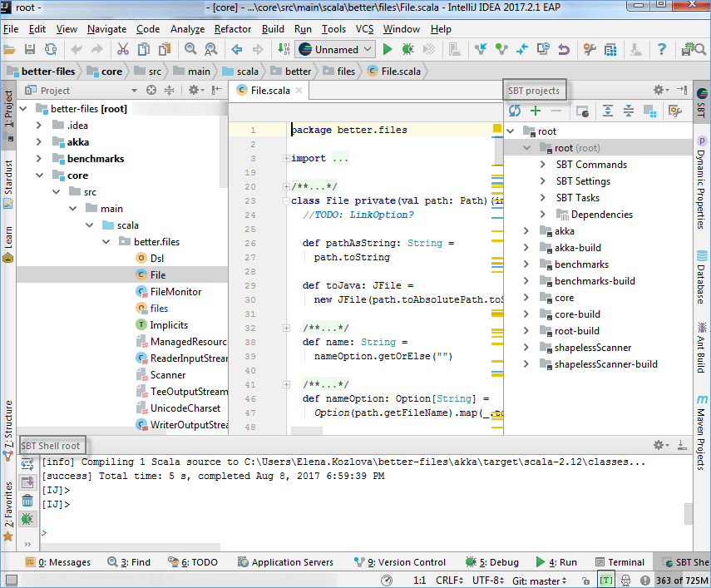
Task: Click the VCS Update Project icon
Action: click(x=481, y=49)
